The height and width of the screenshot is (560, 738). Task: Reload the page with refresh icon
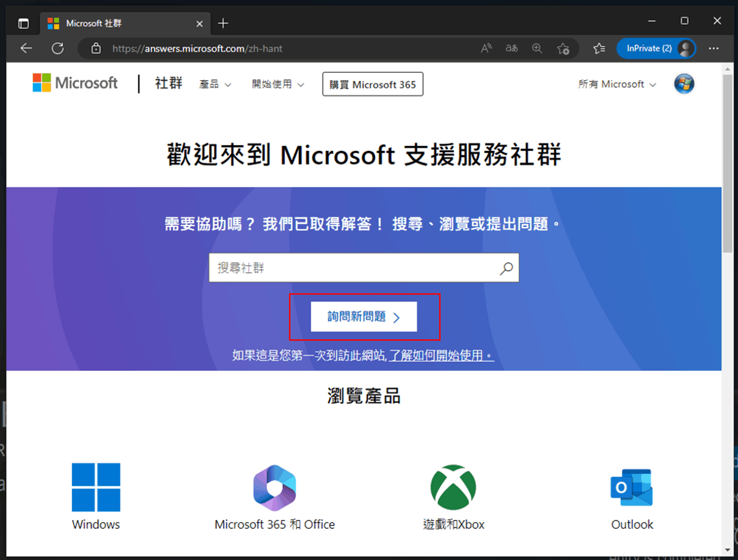(x=57, y=48)
